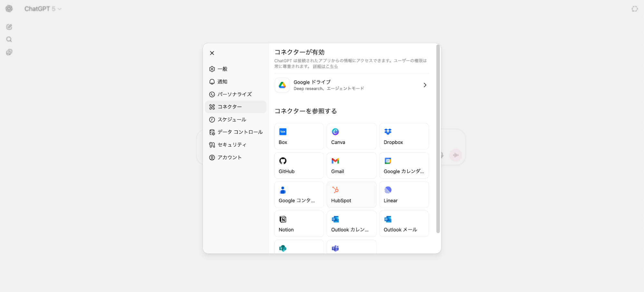Go to データ コントロール settings
The height and width of the screenshot is (292, 644).
[x=240, y=132]
